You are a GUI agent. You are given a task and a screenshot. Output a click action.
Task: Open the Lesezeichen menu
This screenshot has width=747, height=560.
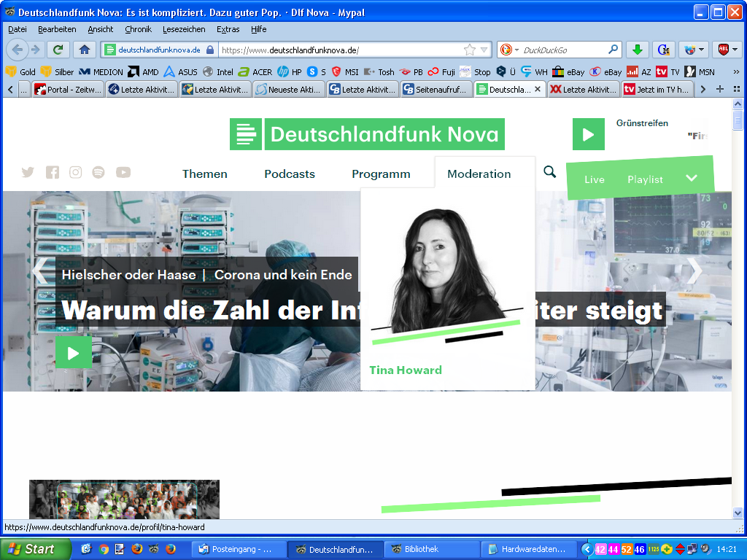184,29
